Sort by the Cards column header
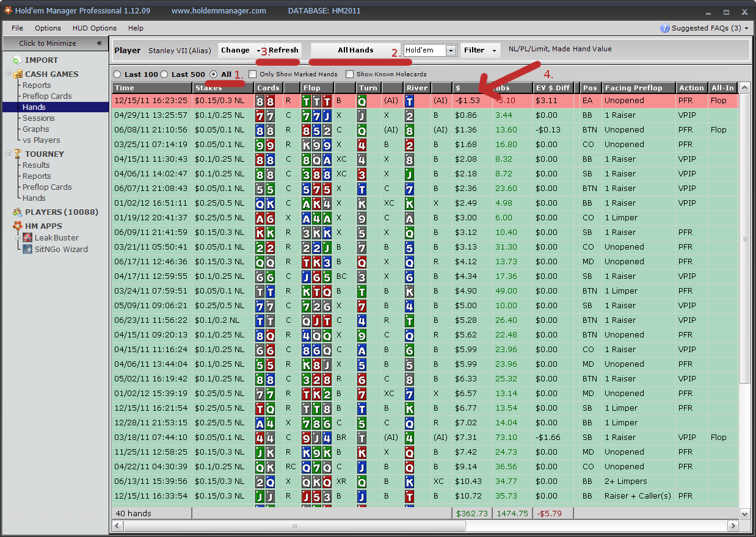This screenshot has height=537, width=756. 268,88
